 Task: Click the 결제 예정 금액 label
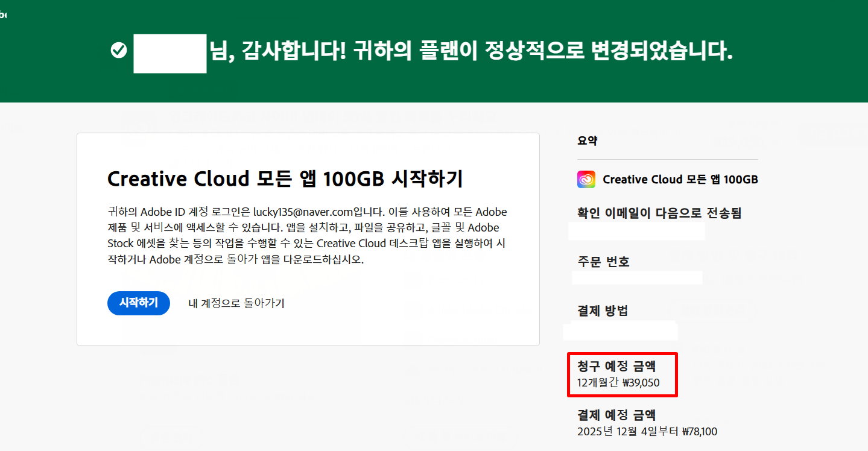[x=616, y=415]
